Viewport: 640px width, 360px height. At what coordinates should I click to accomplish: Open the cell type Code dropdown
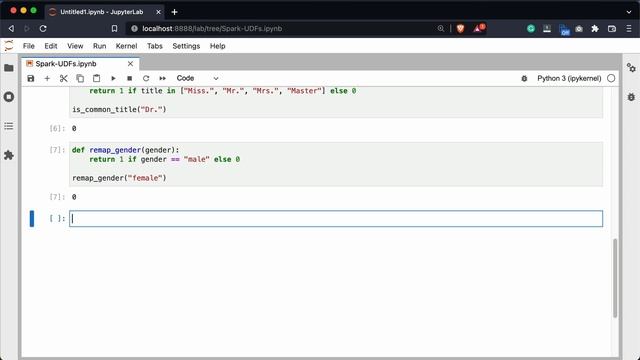tap(198, 78)
